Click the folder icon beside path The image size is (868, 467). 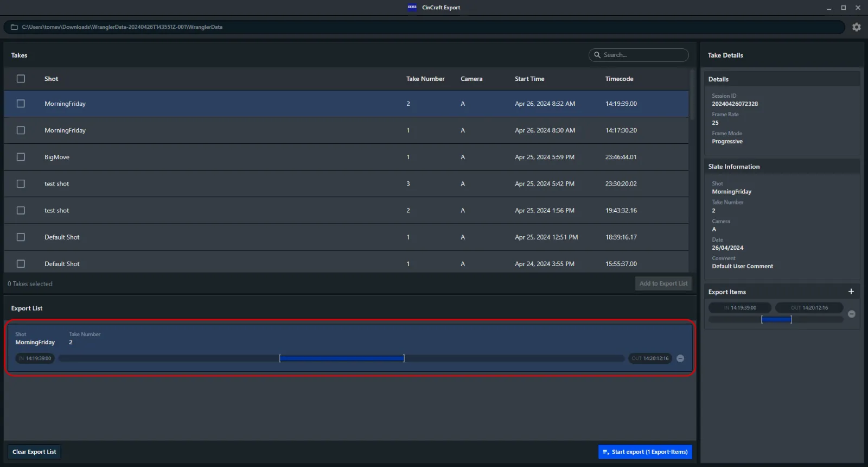click(15, 27)
